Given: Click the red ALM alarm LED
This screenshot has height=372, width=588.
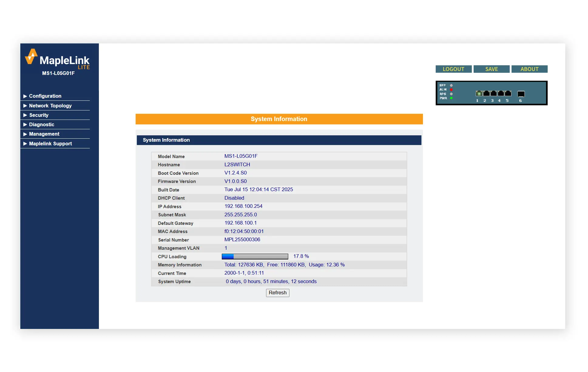Looking at the screenshot, I should coord(451,90).
